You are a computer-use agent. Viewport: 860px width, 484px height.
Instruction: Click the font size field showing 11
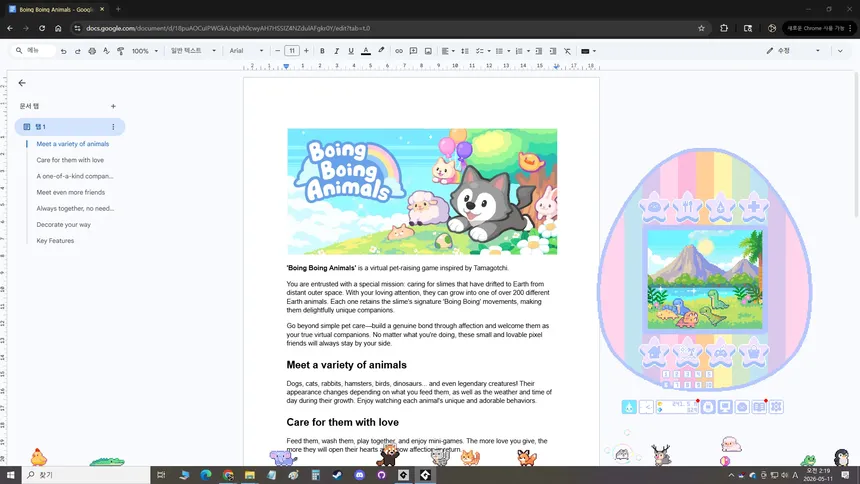(x=292, y=51)
